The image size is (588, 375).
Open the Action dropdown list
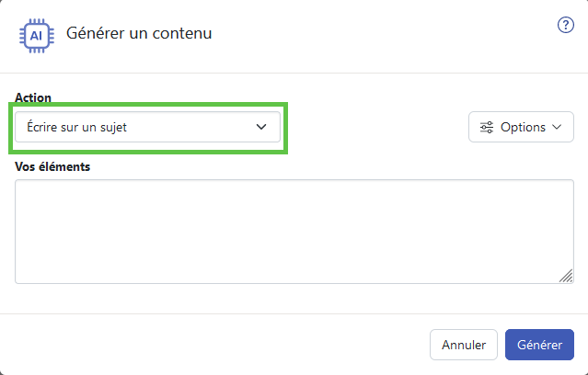(147, 127)
